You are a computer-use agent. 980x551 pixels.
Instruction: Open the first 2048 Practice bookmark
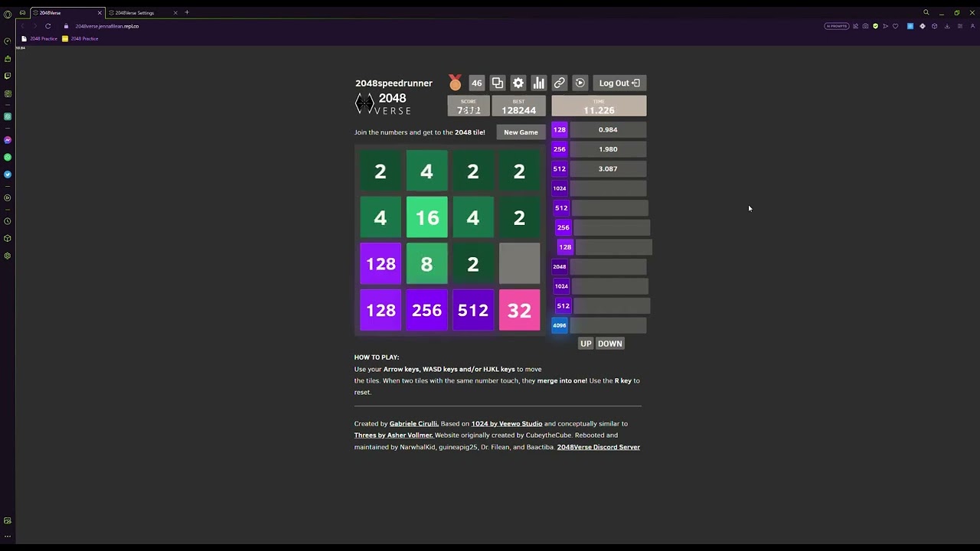pyautogui.click(x=40, y=38)
